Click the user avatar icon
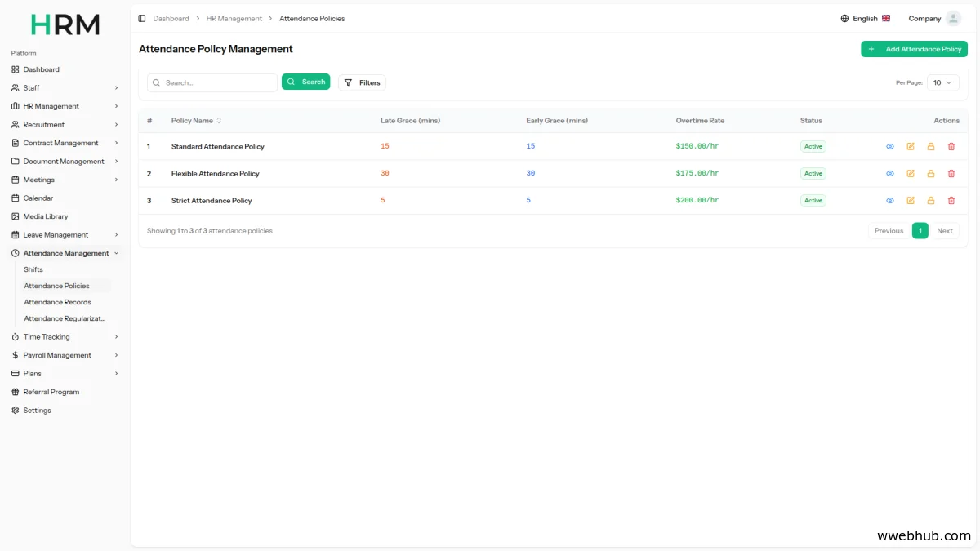Image resolution: width=980 pixels, height=551 pixels. 953,18
